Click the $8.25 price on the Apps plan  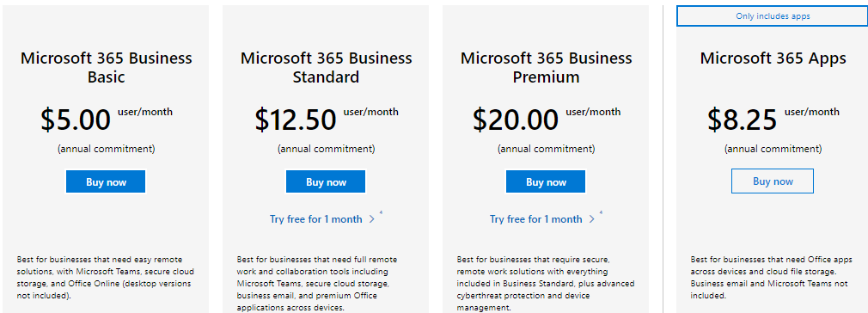pos(743,120)
